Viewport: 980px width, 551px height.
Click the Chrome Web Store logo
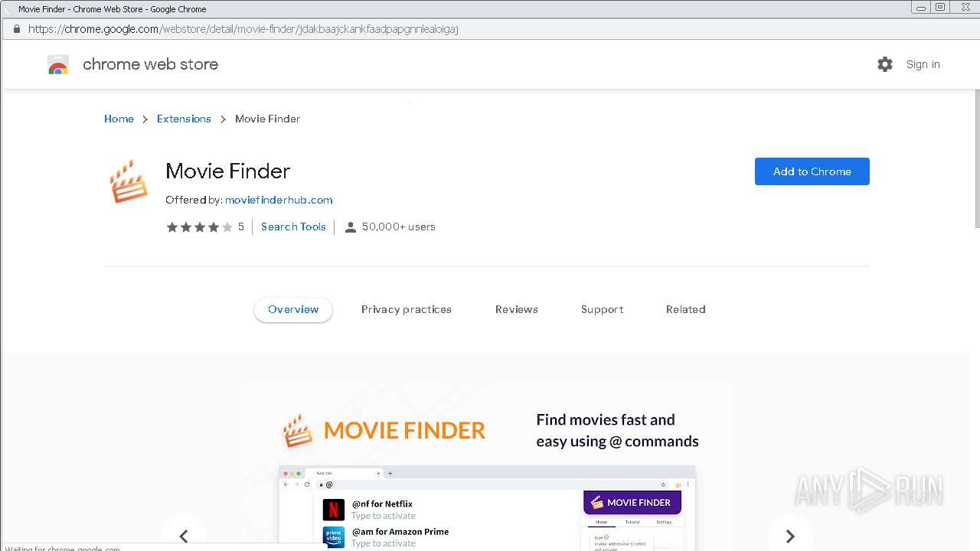click(x=58, y=65)
